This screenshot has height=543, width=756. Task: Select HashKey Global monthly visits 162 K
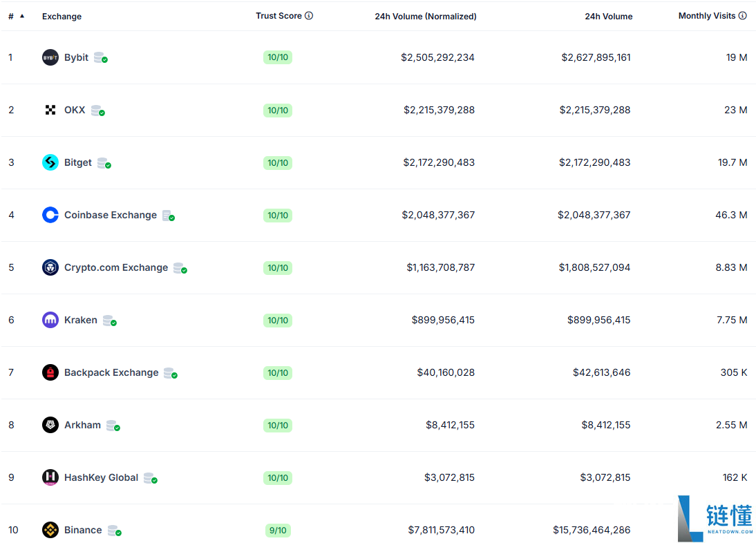(735, 477)
